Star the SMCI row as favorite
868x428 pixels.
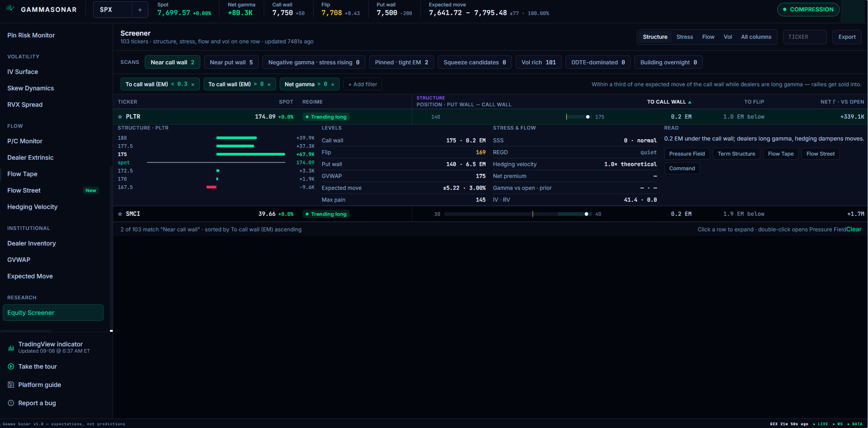(x=120, y=214)
